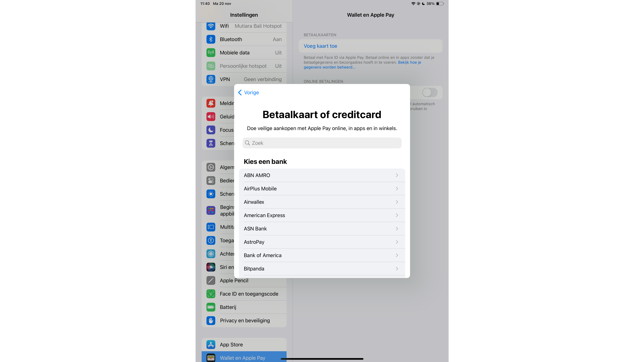
Task: Open the American Express chevron
Action: pyautogui.click(x=397, y=215)
